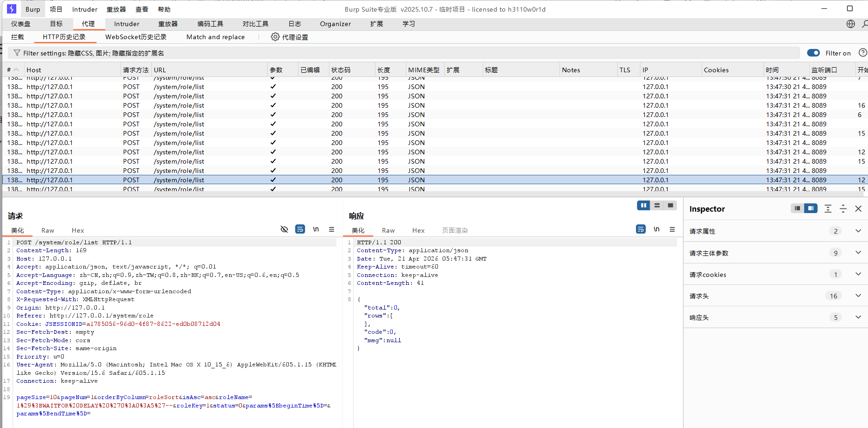The width and height of the screenshot is (868, 428).
Task: Click the Filter settings bar text
Action: pyautogui.click(x=94, y=53)
